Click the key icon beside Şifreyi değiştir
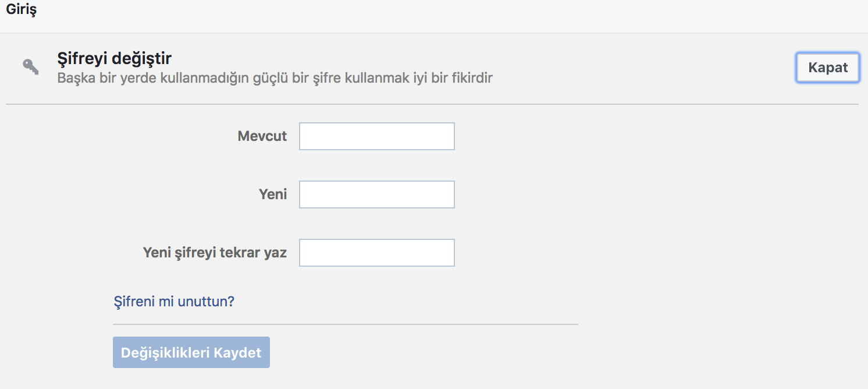868x389 pixels. 31,67
